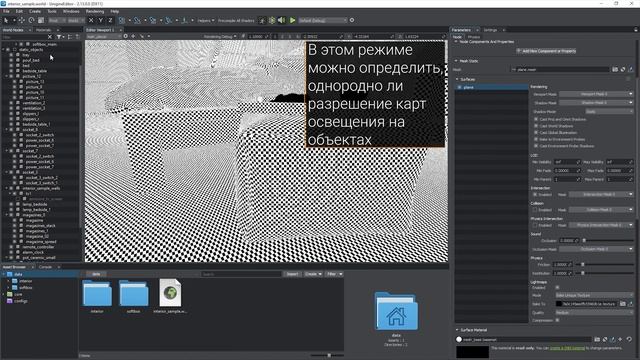Viewport: 640px width, 360px height.
Task: Open the Collision Mask dropdown
Action: click(601, 210)
